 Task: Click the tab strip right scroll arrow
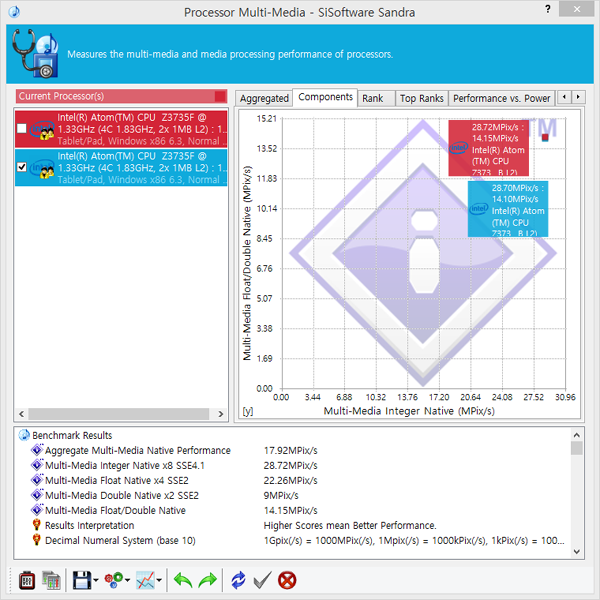tap(578, 97)
